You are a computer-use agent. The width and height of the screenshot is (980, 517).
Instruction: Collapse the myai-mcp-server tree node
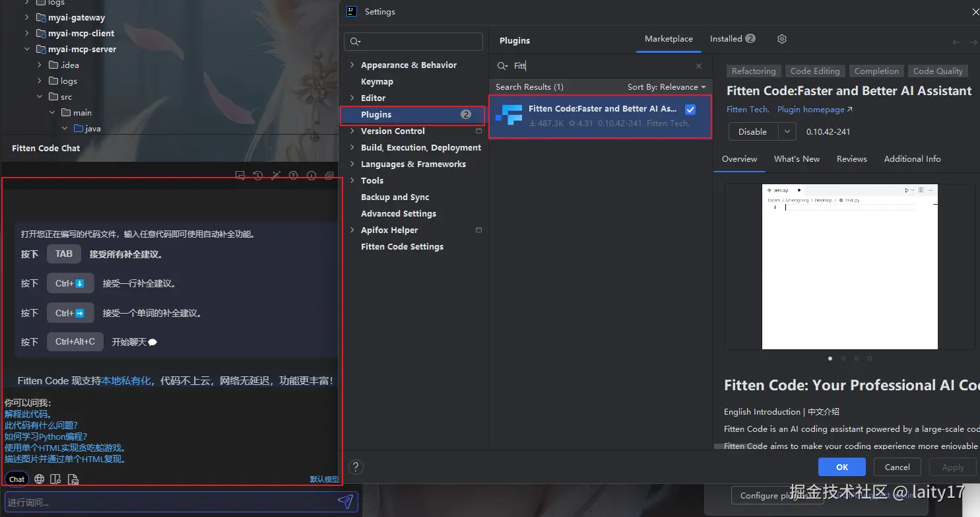pos(27,50)
